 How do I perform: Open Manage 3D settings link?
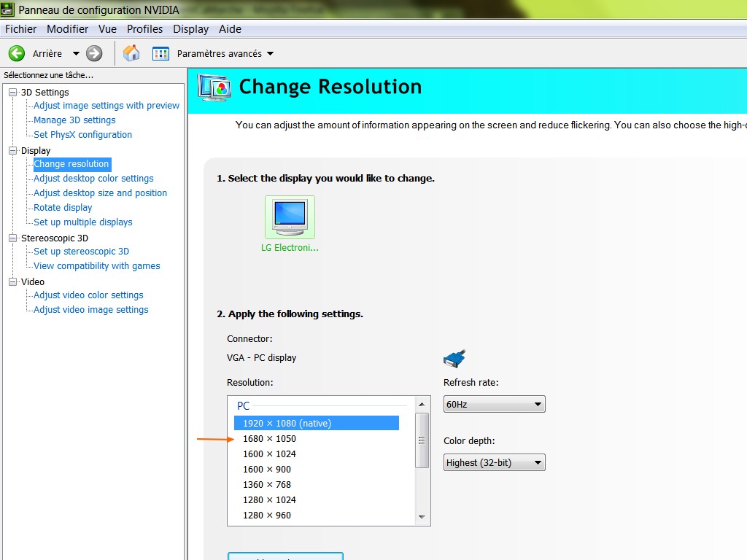[74, 120]
